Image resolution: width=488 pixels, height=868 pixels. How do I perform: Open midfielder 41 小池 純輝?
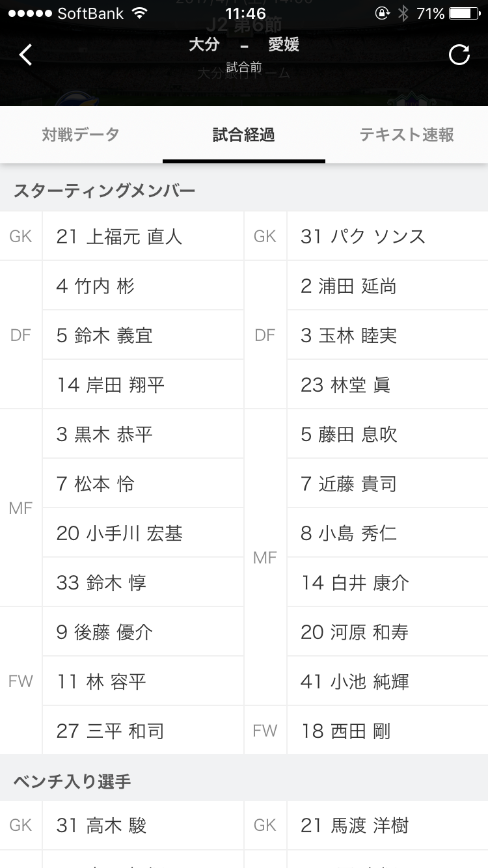[x=355, y=682]
